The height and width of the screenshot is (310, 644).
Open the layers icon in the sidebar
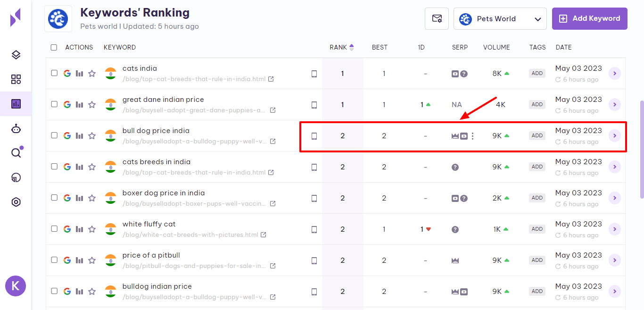(16, 55)
